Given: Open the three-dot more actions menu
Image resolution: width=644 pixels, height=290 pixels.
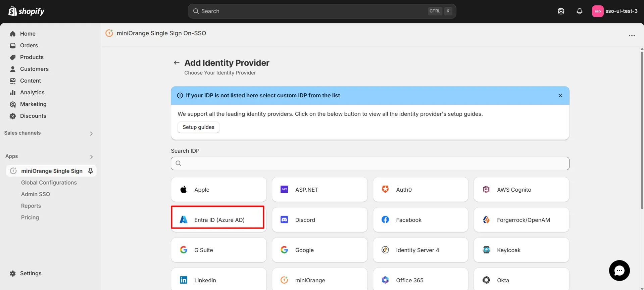Looking at the screenshot, I should 632,36.
